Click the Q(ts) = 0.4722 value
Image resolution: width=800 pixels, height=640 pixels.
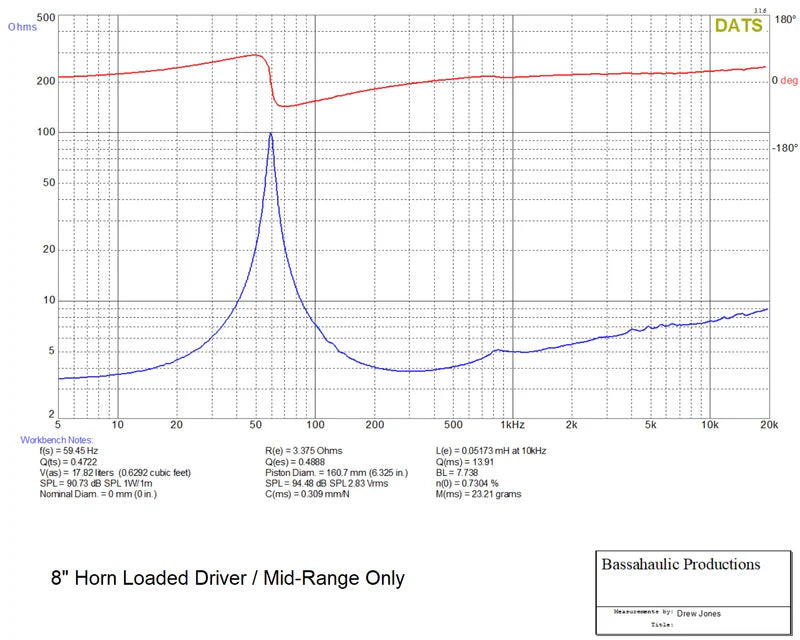[62, 462]
